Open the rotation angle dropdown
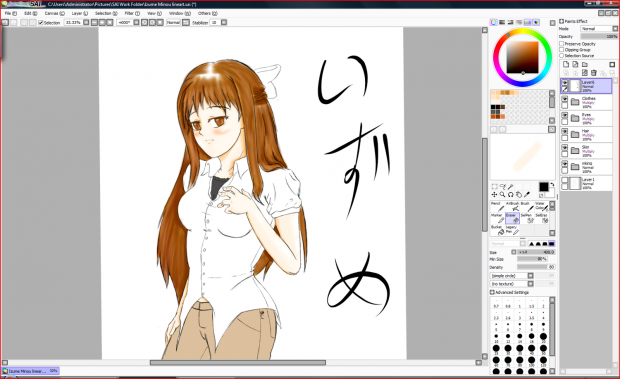Image resolution: width=620 pixels, height=379 pixels. point(136,23)
